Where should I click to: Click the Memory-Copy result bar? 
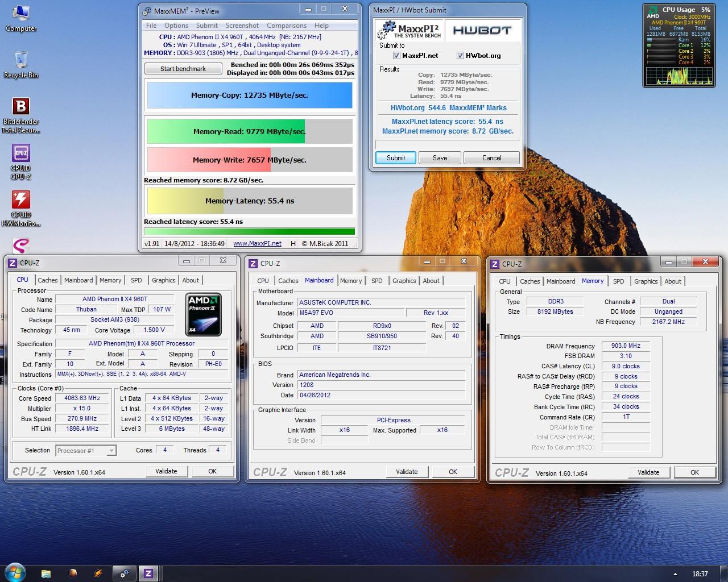tap(250, 95)
